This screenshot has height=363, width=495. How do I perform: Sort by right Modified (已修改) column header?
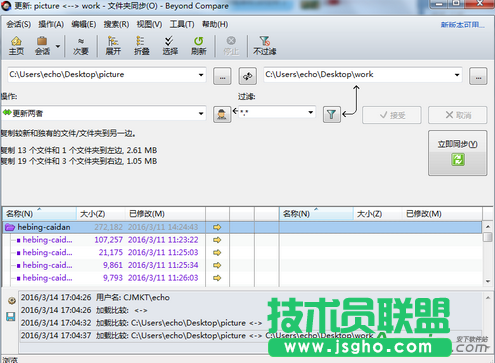(442, 214)
